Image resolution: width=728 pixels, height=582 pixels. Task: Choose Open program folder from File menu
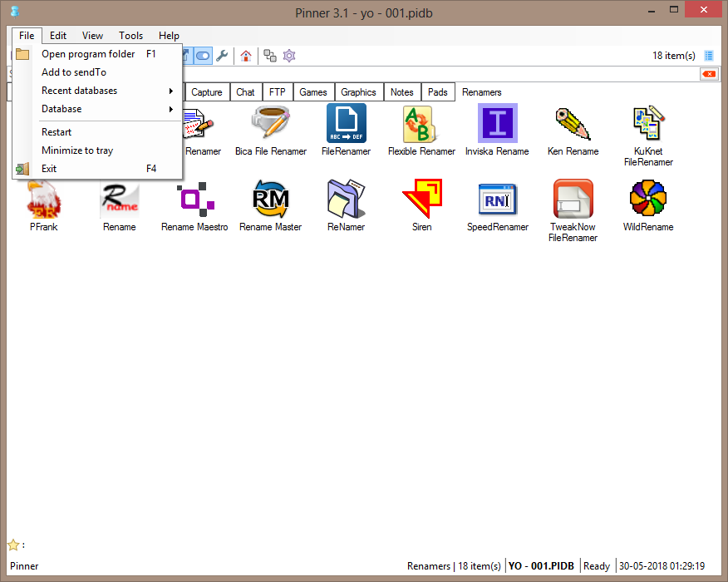pos(97,54)
